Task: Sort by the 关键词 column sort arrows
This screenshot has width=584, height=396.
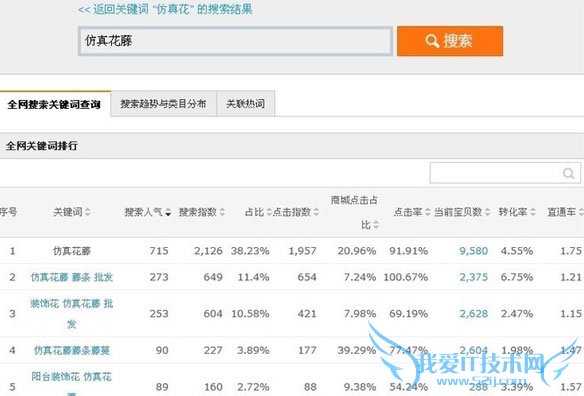Action: click(x=88, y=212)
